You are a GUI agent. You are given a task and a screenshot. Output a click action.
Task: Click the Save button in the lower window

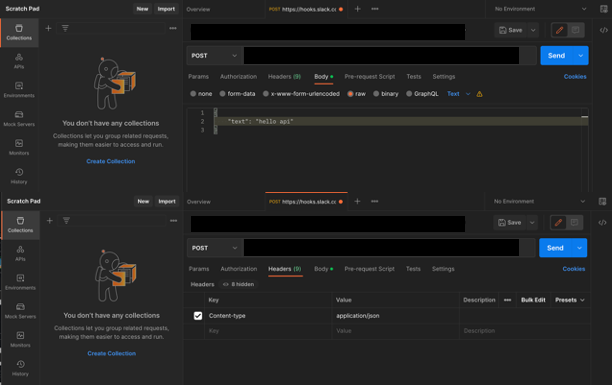[x=510, y=223]
